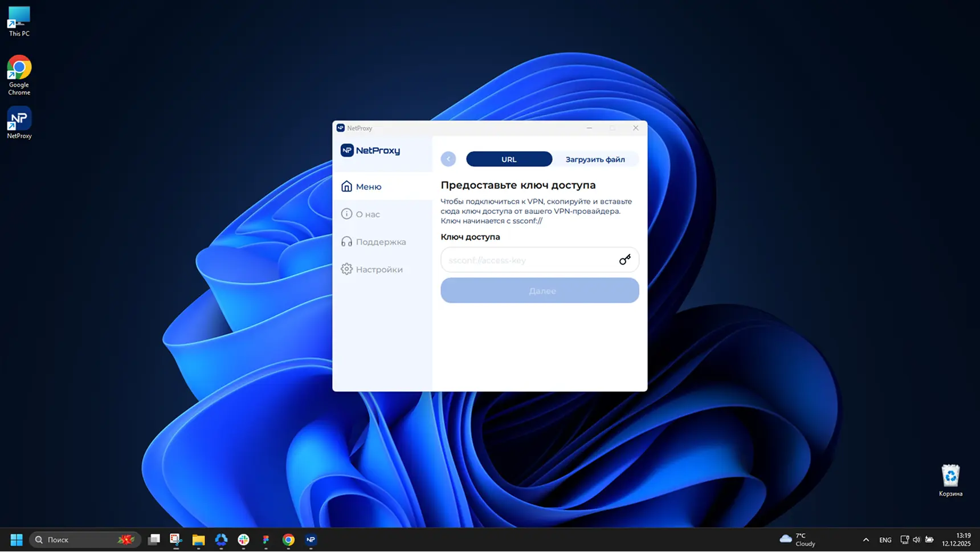The image size is (980, 552).
Task: Switch to Загрузить файл tab
Action: pyautogui.click(x=595, y=159)
